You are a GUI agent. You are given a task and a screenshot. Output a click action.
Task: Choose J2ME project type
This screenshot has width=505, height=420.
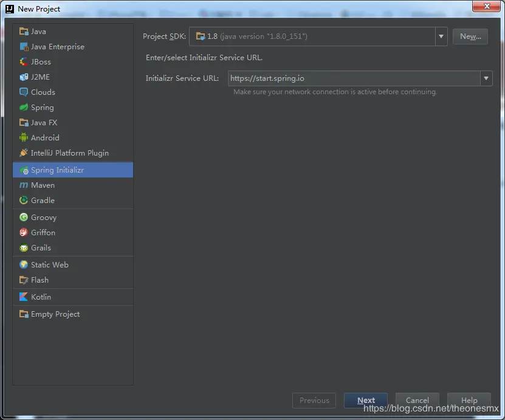[x=73, y=77]
